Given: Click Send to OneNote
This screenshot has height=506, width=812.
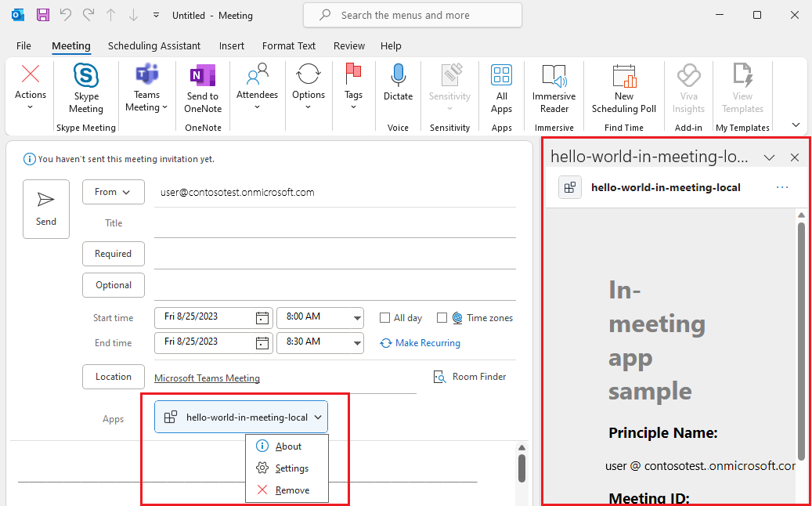Looking at the screenshot, I should coord(203,89).
